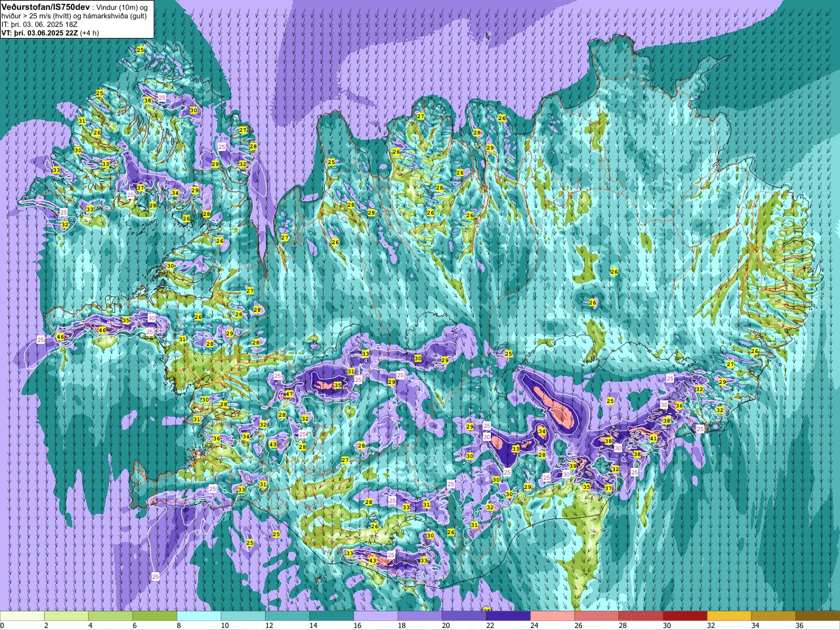Choose the violet 20–22 legend swatch
The height and width of the screenshot is (630, 840).
(x=464, y=616)
